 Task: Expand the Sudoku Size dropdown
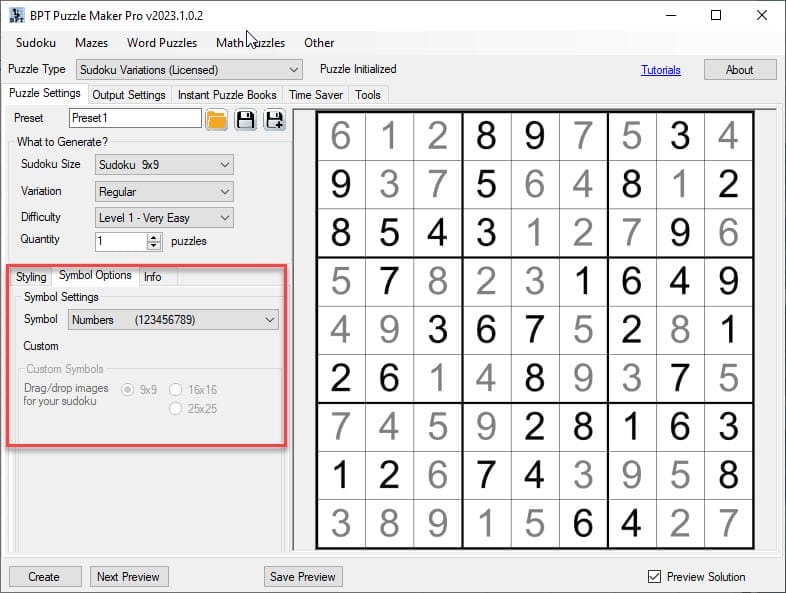coord(164,165)
